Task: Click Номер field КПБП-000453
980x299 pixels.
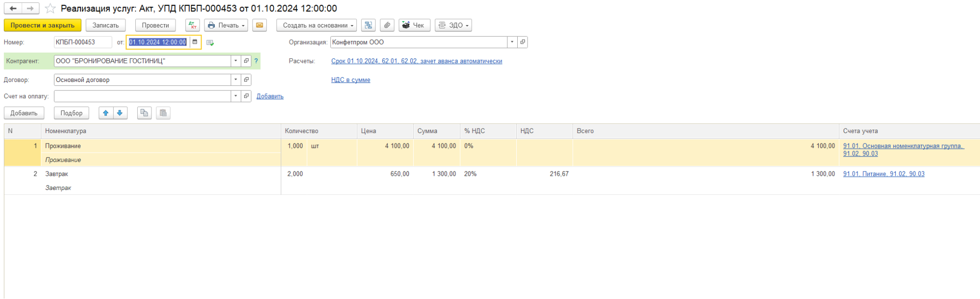Action: point(83,42)
